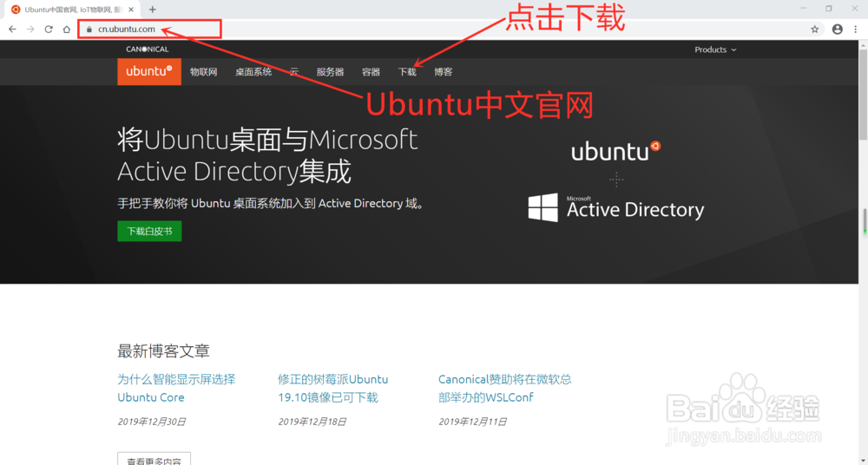
Task: Restore down the browser window
Action: [829, 9]
